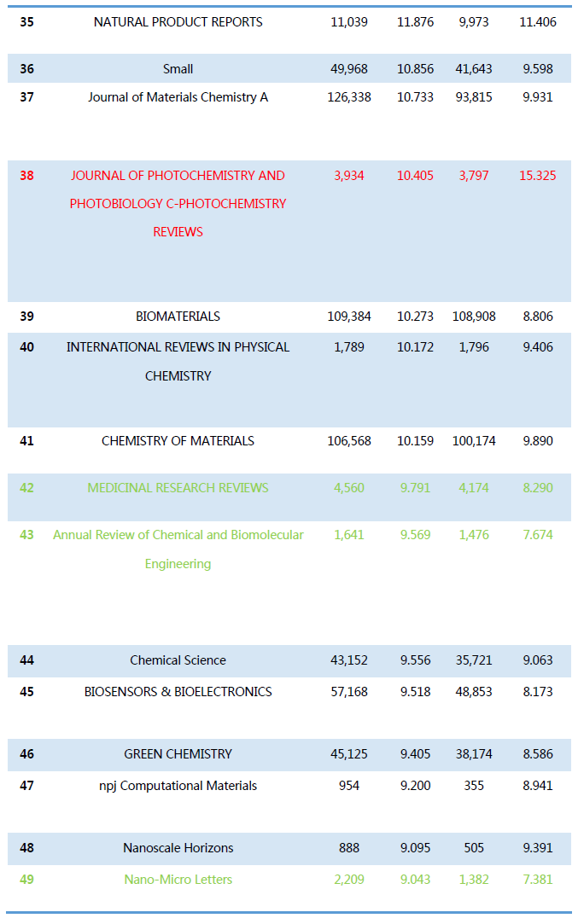Click BIOSENSORS & BIOELECTRONICS journal name
Screen dimensions: 578x924
(x=178, y=692)
